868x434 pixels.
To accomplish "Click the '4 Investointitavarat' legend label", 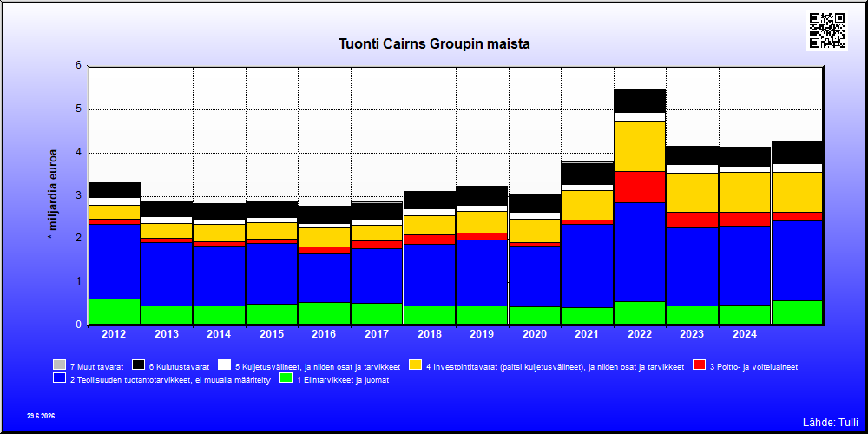I will (556, 366).
